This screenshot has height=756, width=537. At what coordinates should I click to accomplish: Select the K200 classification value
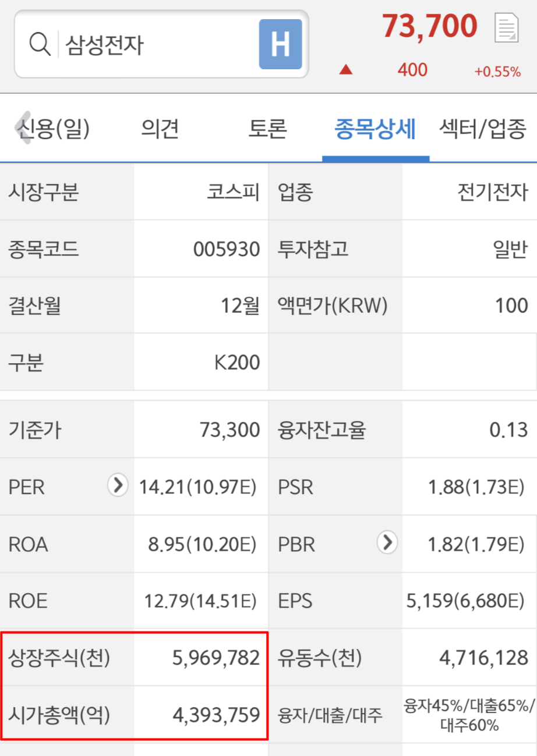237,363
